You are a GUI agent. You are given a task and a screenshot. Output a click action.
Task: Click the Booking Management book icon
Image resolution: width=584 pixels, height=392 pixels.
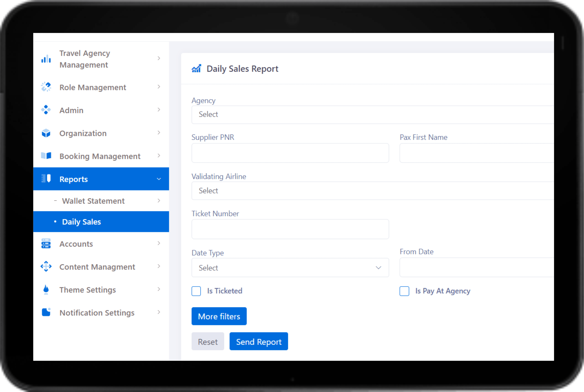46,156
